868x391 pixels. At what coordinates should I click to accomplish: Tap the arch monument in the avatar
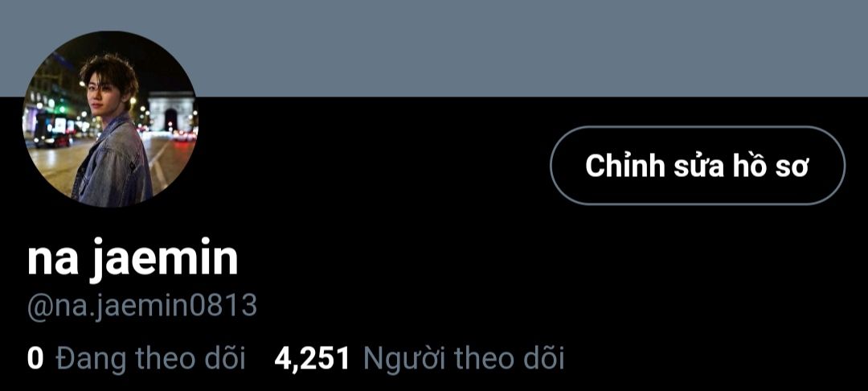click(x=172, y=111)
